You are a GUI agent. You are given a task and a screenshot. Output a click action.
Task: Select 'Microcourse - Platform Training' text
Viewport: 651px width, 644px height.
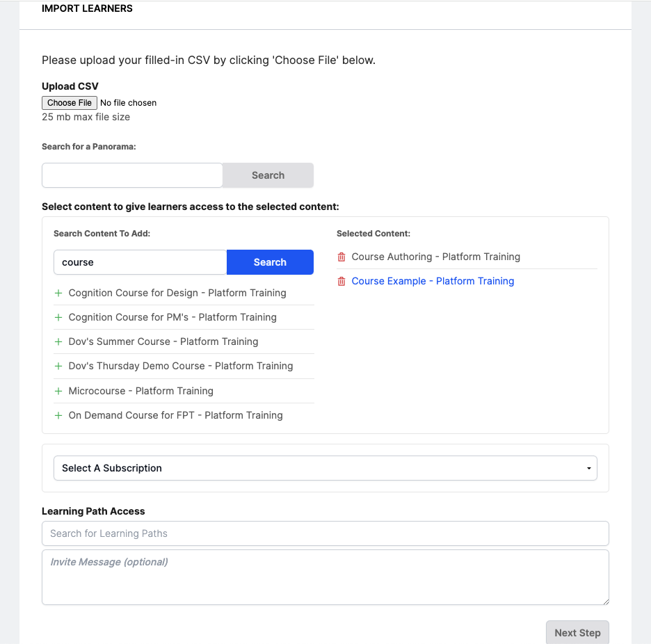(140, 391)
